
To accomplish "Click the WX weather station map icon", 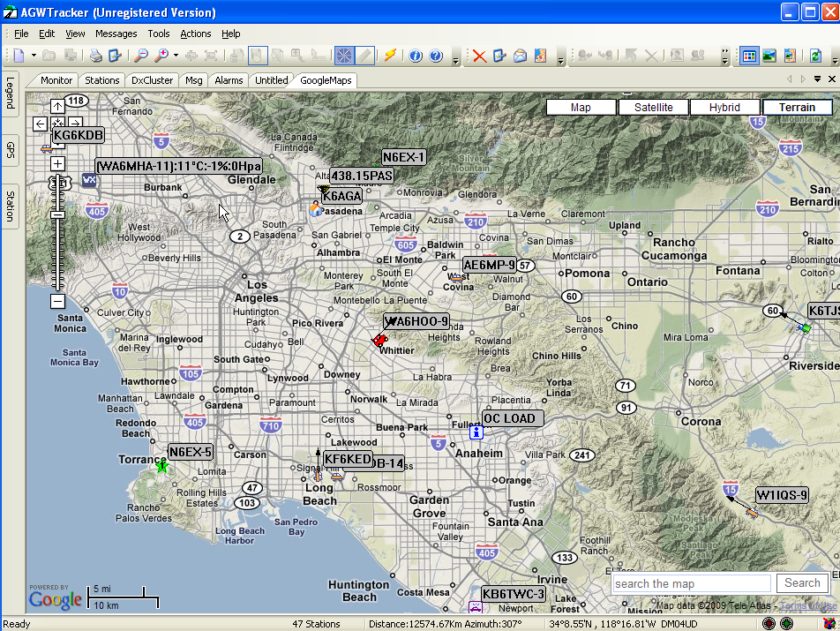I will pos(88,179).
